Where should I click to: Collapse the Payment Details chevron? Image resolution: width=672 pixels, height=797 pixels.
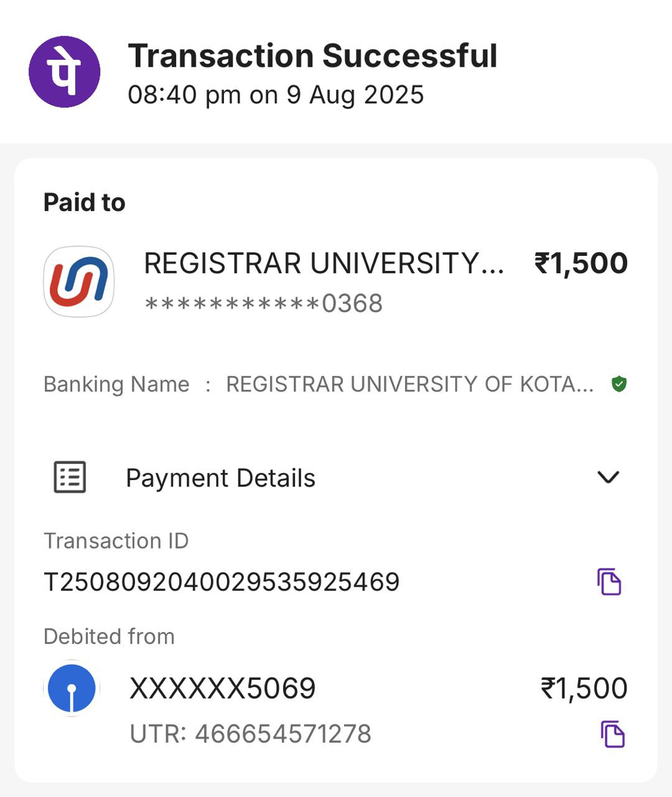point(608,478)
